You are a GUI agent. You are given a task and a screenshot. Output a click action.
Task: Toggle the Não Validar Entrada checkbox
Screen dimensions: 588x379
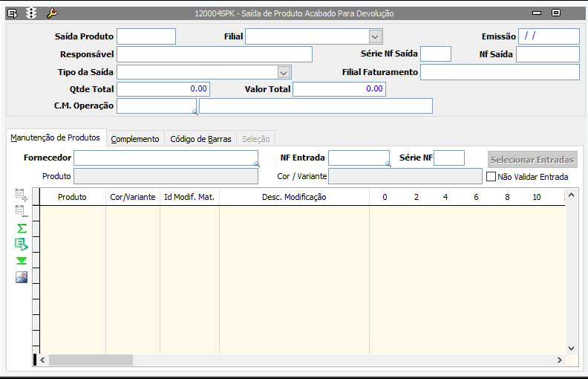click(491, 177)
